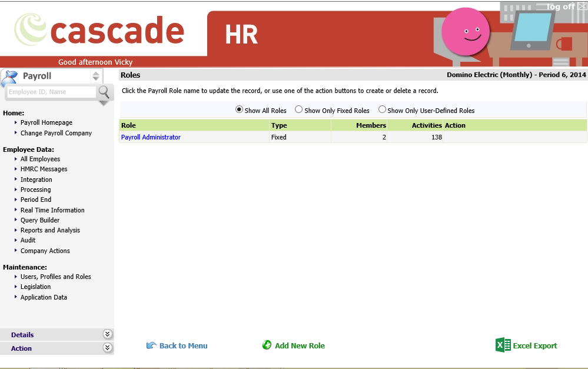Open HMRC Messages
Image resolution: width=588 pixels, height=369 pixels.
pos(44,169)
